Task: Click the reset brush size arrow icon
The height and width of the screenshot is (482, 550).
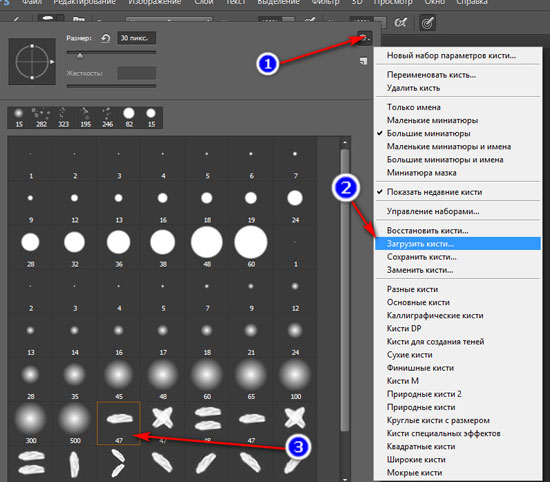Action: pyautogui.click(x=106, y=38)
